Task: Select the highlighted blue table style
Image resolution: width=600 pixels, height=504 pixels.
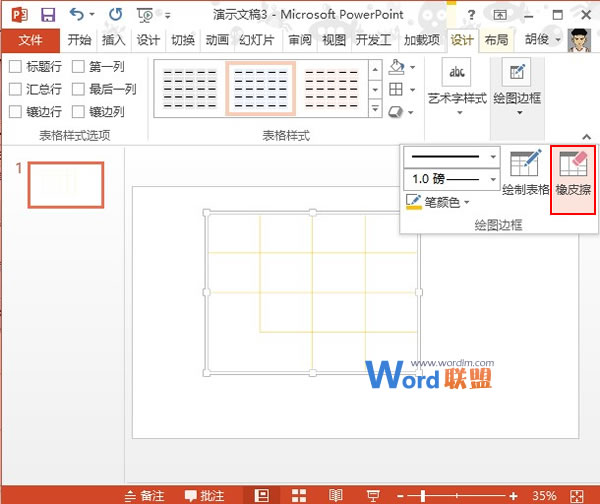Action: [x=261, y=88]
